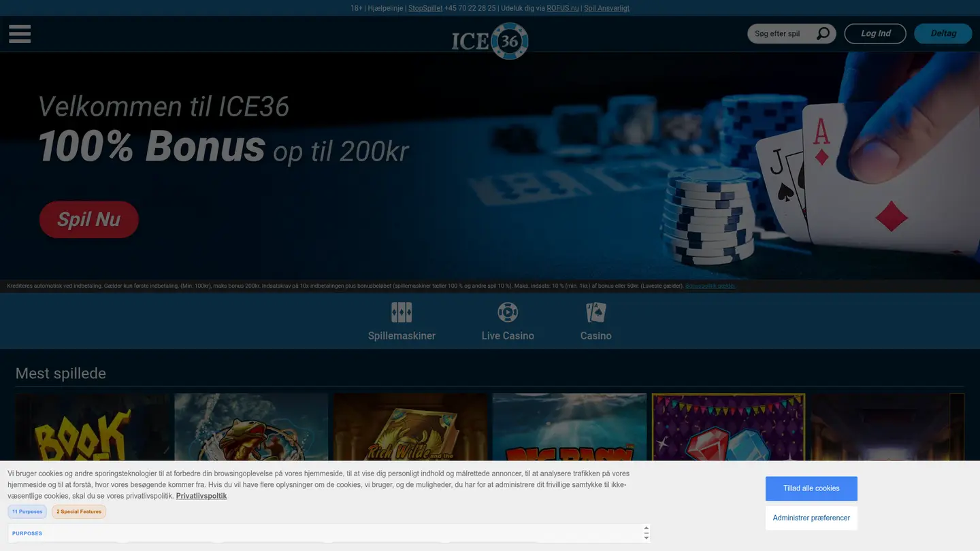Open the Spillemaskiner slot machine icon
The image size is (980, 551).
click(x=402, y=312)
